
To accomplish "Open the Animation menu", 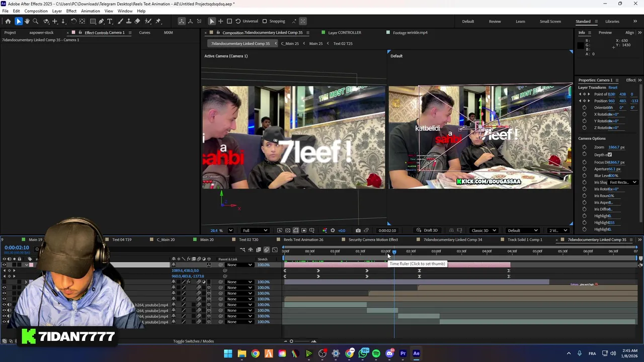I will tap(91, 11).
